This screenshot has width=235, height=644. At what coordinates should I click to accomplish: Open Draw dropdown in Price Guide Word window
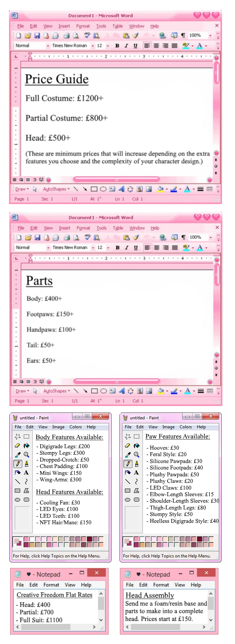point(22,189)
